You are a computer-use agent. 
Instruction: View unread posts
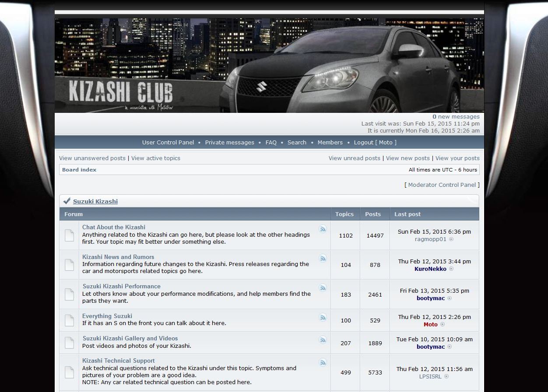coord(355,158)
